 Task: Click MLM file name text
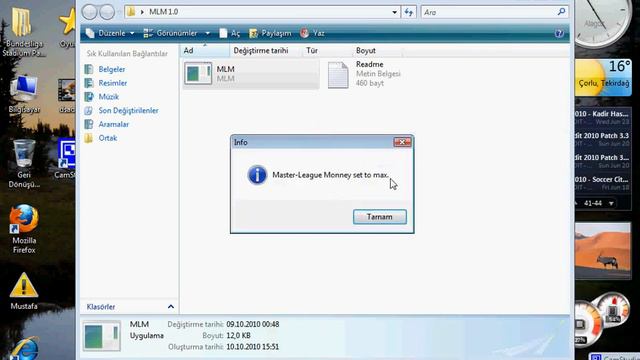225,69
